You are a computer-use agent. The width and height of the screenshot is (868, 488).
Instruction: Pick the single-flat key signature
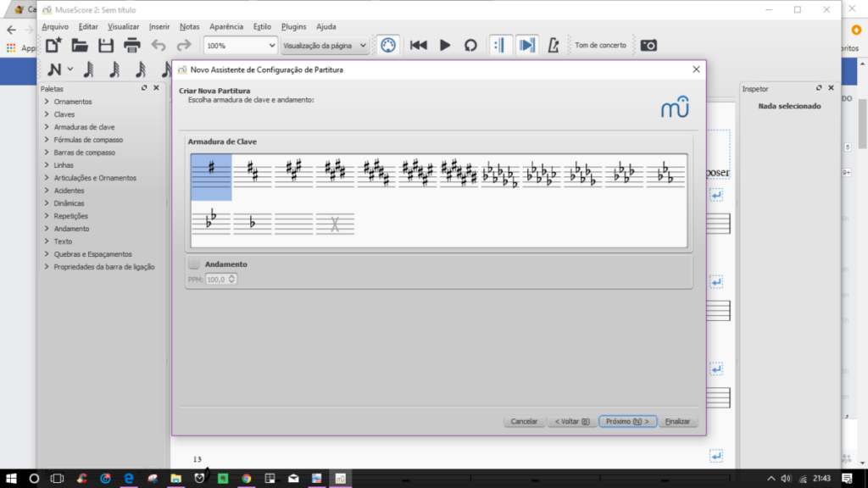(253, 223)
